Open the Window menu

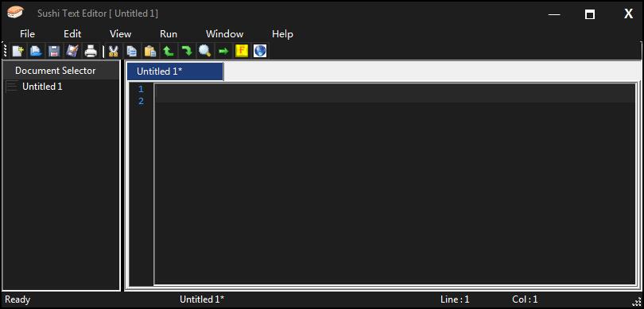[225, 34]
